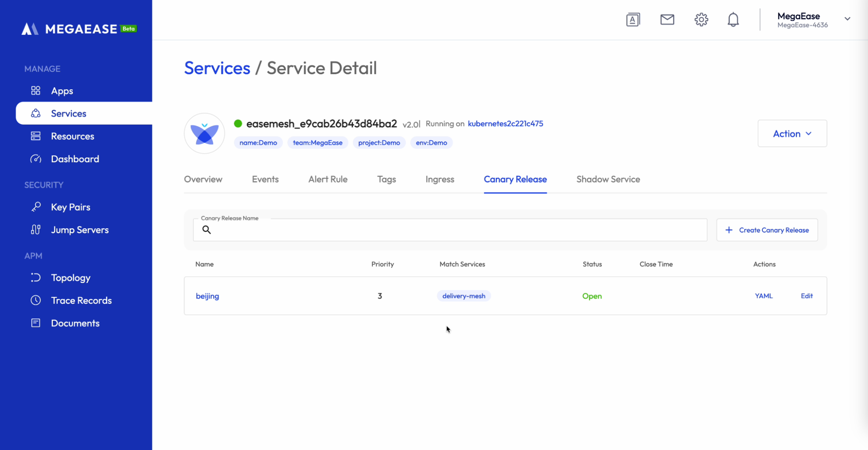This screenshot has height=450, width=868.
Task: Click the Services icon in sidebar
Action: (x=36, y=113)
